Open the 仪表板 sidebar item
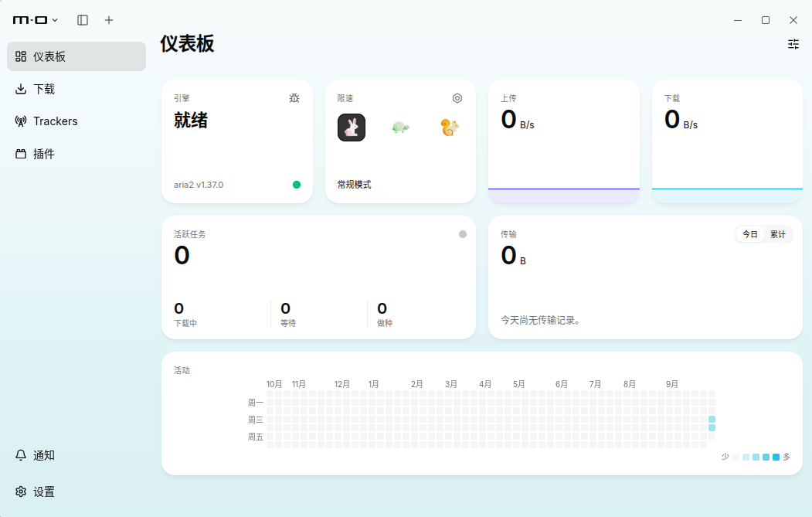The image size is (812, 517). pos(76,56)
